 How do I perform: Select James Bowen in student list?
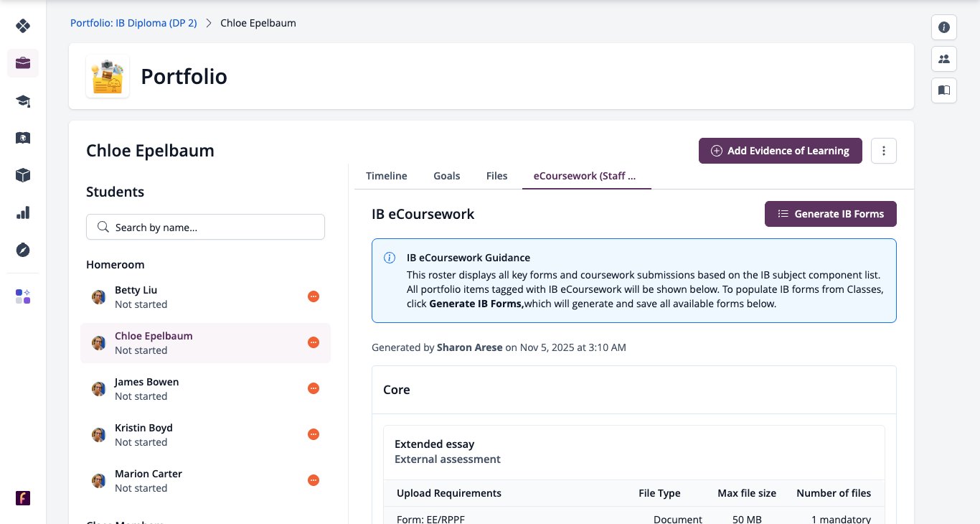pyautogui.click(x=205, y=388)
